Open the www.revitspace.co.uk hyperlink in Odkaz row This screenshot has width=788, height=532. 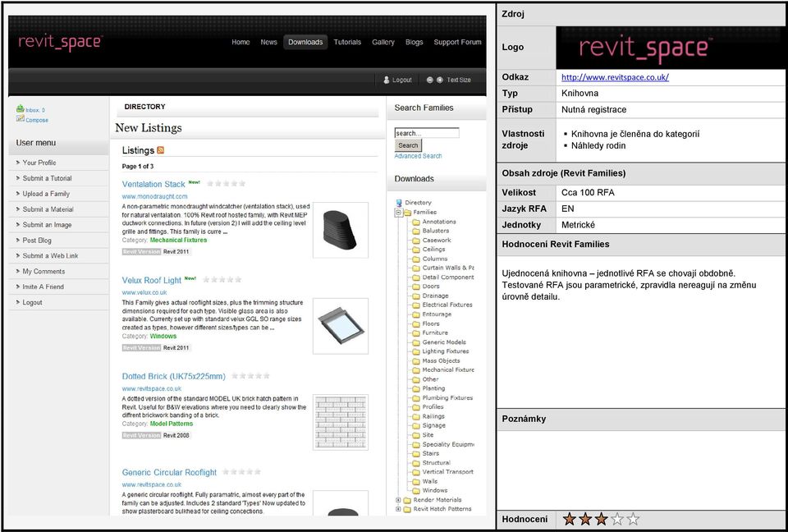tap(615, 77)
